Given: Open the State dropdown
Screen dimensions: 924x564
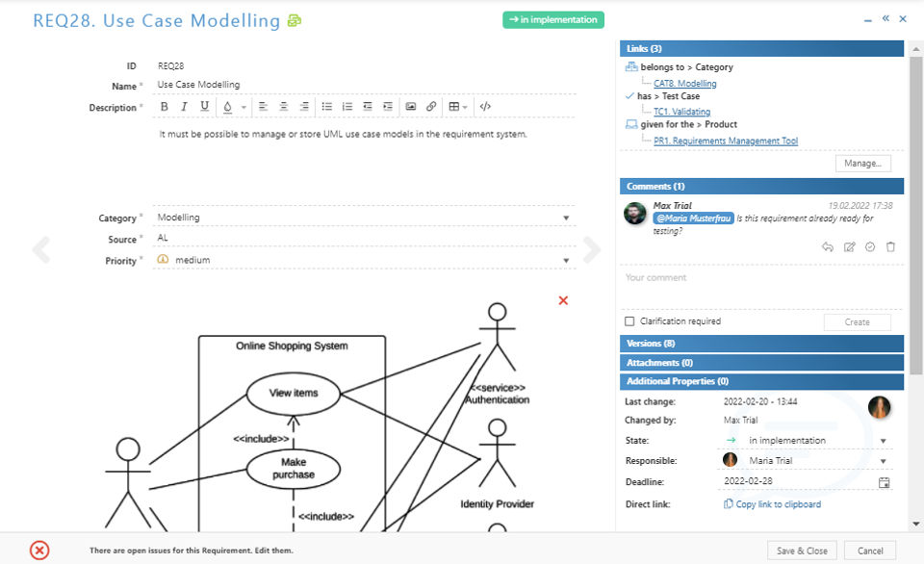Looking at the screenshot, I should pos(883,441).
